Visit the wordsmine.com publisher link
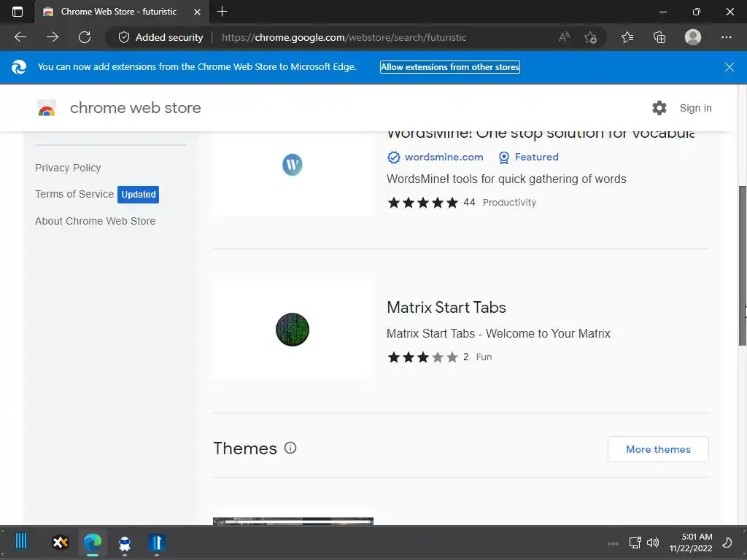Viewport: 747px width, 560px height. 444,157
